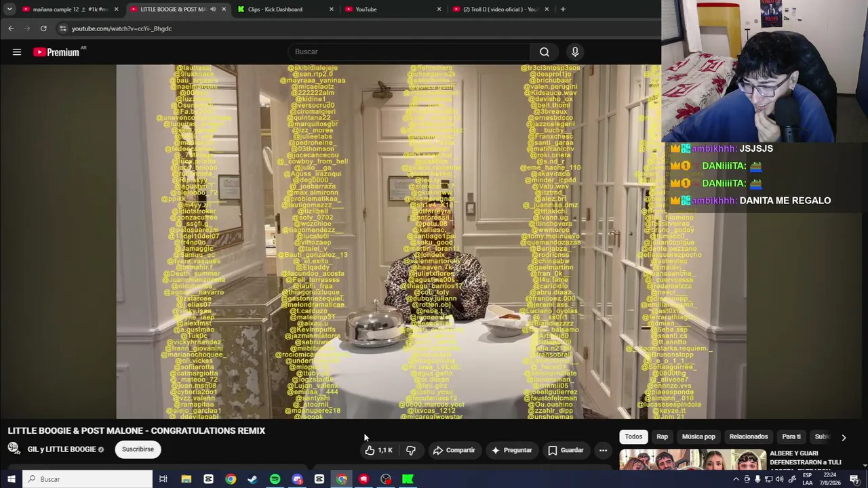Select the 'Todos' filter chip
868x488 pixels.
(633, 436)
